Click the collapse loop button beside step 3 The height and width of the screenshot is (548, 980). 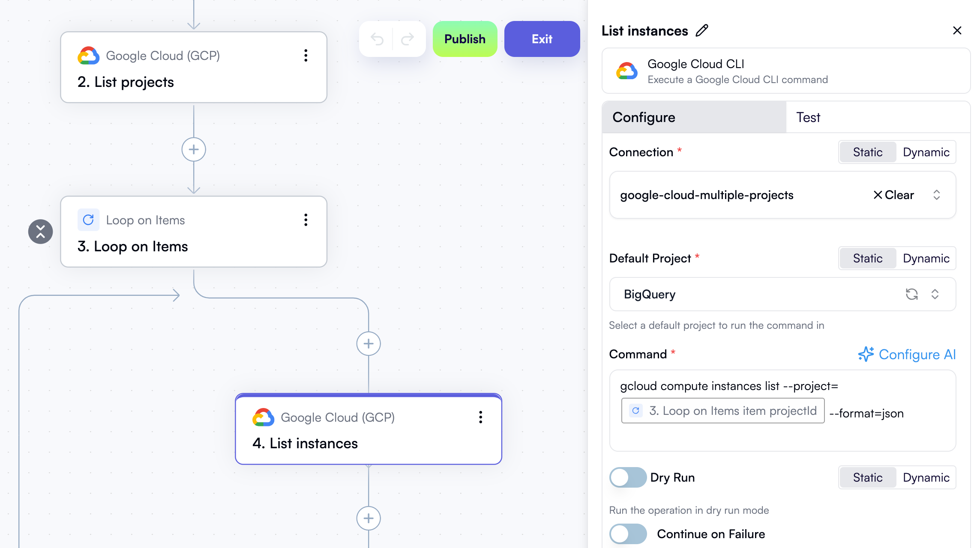pos(41,232)
